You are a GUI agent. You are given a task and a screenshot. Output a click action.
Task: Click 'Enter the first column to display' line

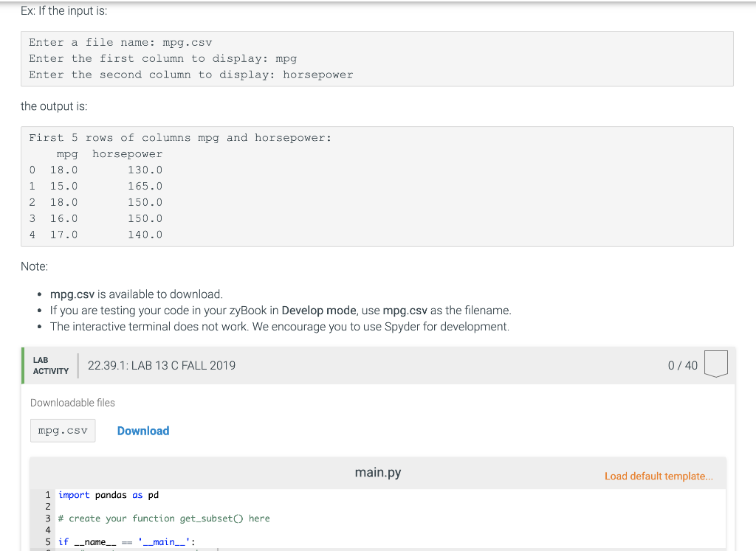pyautogui.click(x=163, y=59)
